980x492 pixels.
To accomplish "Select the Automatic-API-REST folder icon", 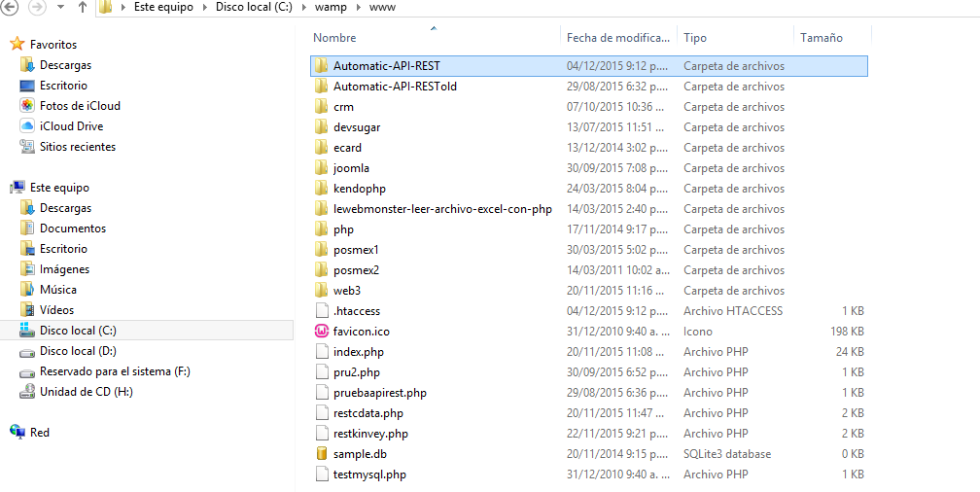I will click(322, 66).
